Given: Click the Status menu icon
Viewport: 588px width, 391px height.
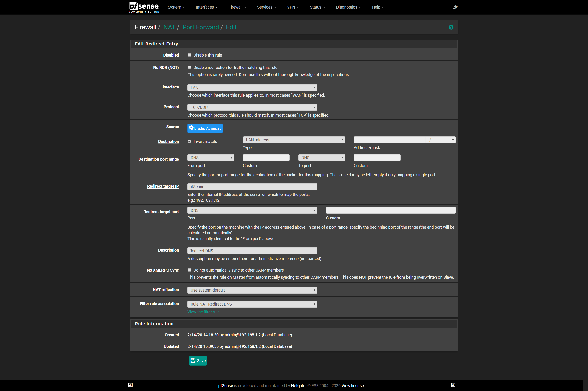Looking at the screenshot, I should (x=316, y=7).
